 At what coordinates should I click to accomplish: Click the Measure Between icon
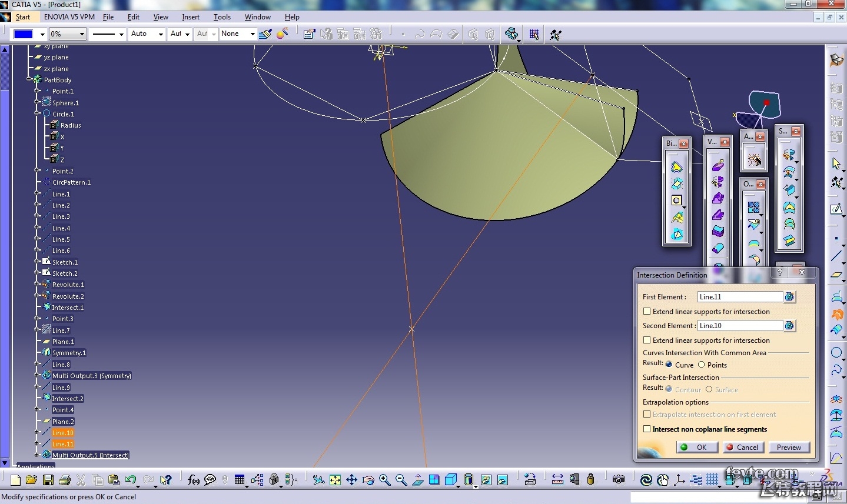557,480
